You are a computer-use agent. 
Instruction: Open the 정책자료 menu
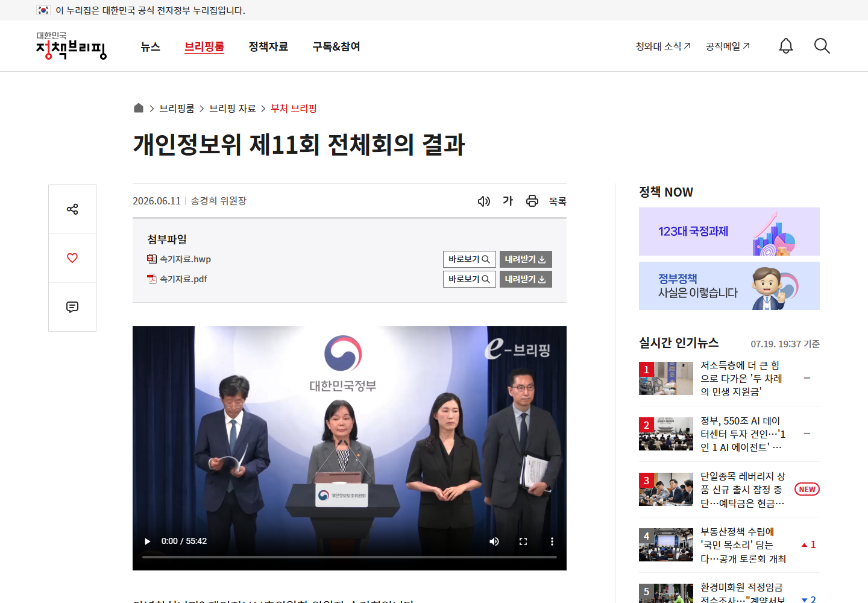268,46
